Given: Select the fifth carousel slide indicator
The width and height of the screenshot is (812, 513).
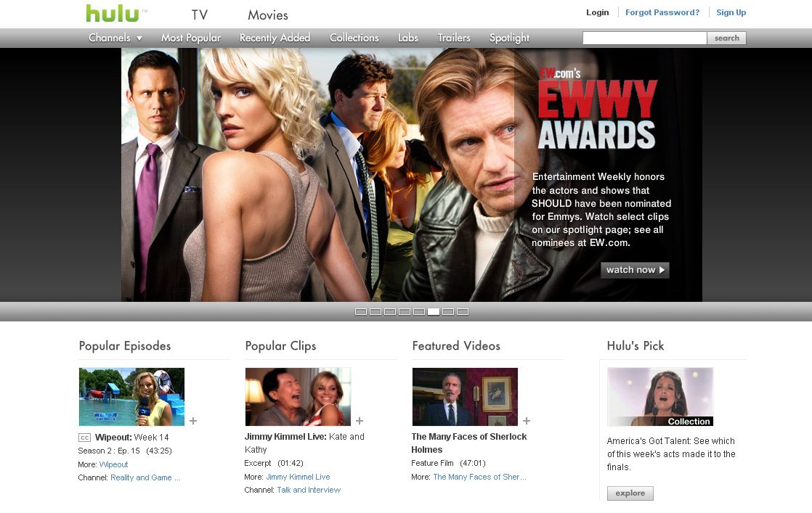Looking at the screenshot, I should (x=419, y=312).
